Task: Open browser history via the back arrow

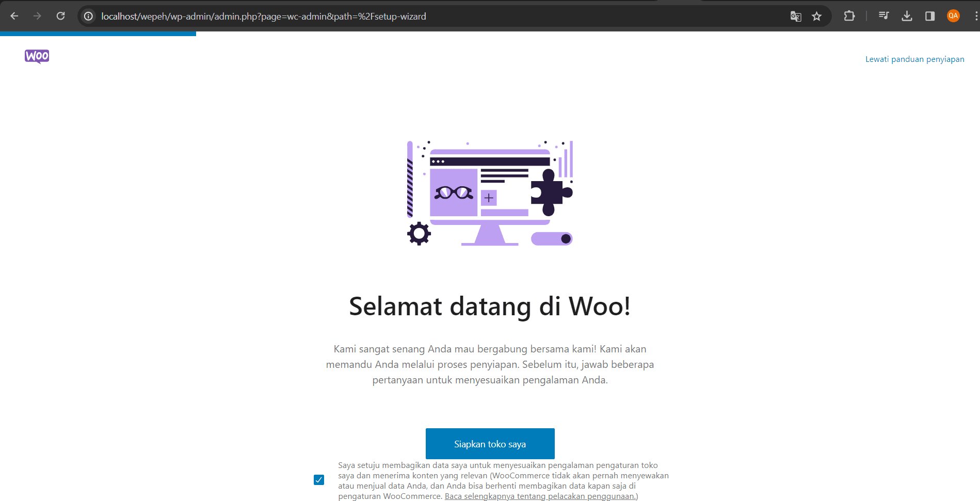Action: tap(14, 16)
